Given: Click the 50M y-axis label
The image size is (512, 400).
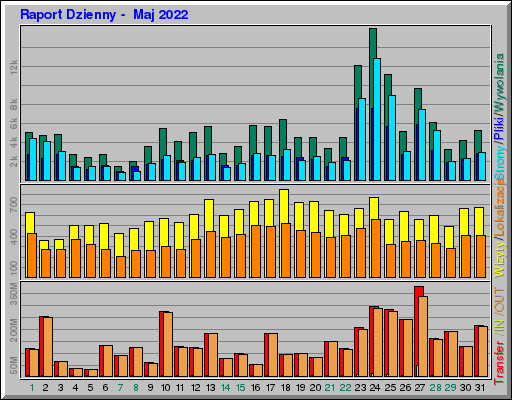Looking at the screenshot, I should [14, 365].
